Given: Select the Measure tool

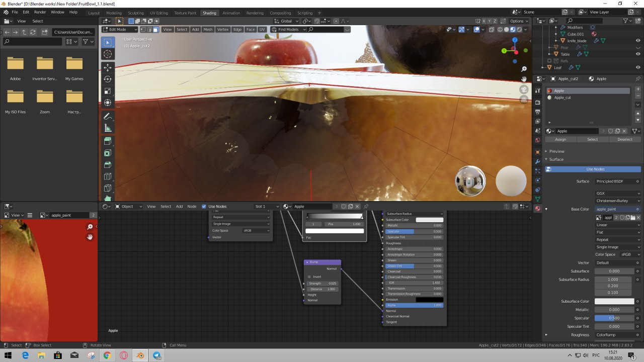Looking at the screenshot, I should coord(108,128).
